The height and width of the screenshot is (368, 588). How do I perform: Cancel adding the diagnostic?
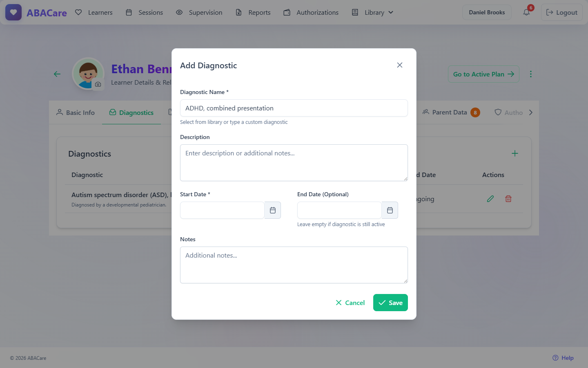click(350, 303)
